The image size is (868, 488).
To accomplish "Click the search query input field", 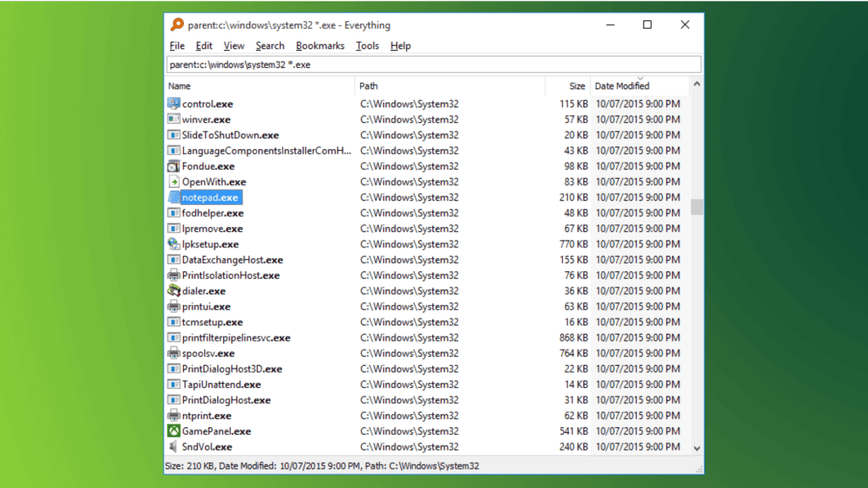I will [x=432, y=64].
